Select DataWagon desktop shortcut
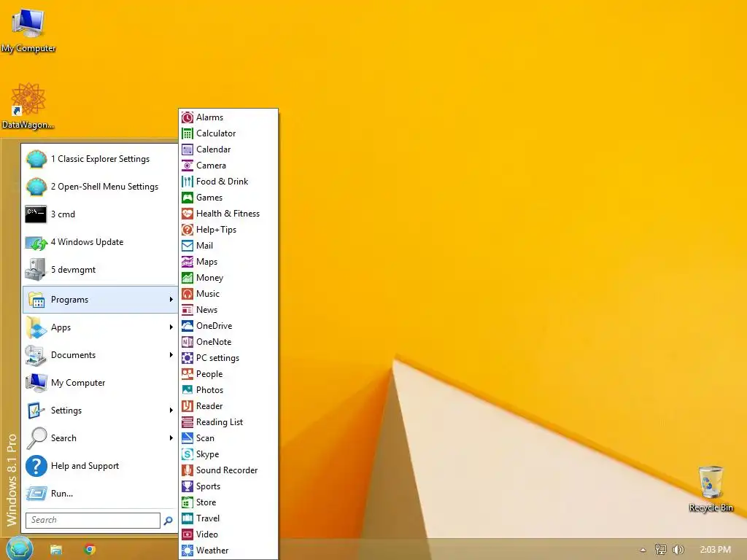This screenshot has height=560, width=747. pyautogui.click(x=28, y=106)
